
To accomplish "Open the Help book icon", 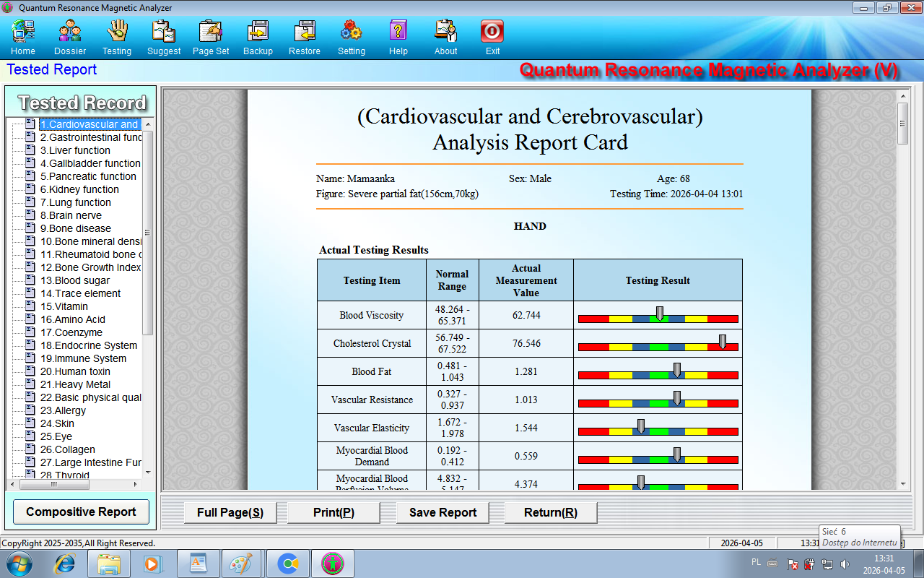I will 398,33.
